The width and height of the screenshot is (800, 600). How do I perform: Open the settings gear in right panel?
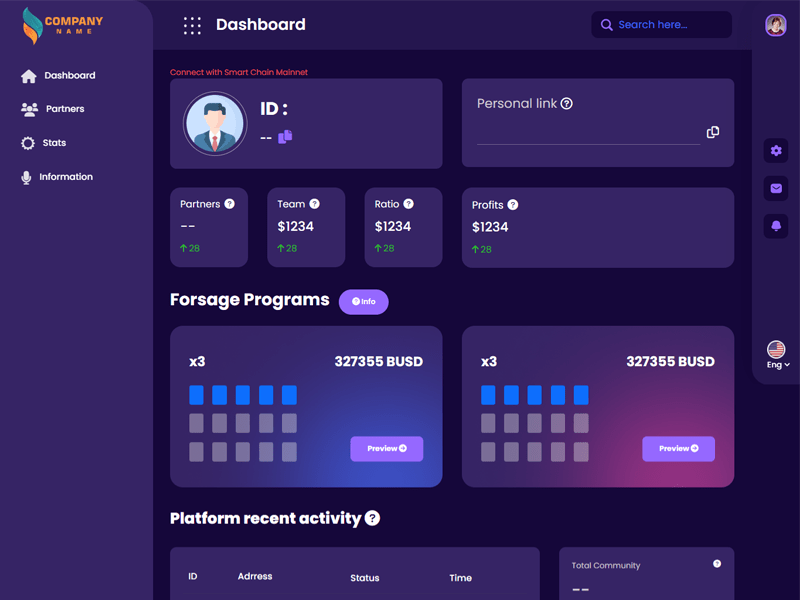776,151
